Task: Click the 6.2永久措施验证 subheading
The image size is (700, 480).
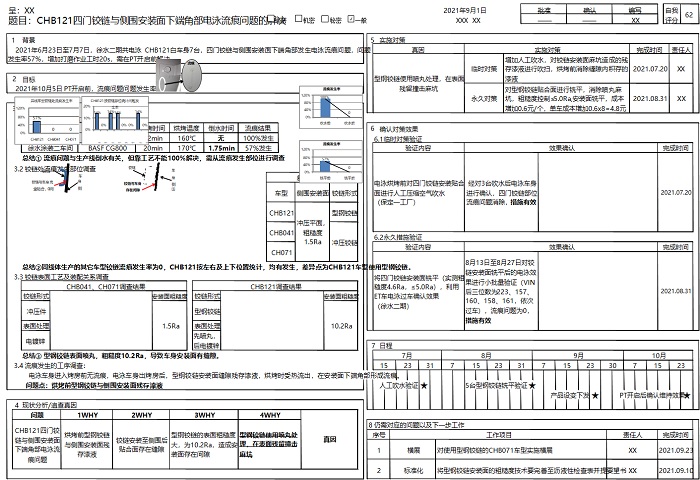Action: point(397,237)
